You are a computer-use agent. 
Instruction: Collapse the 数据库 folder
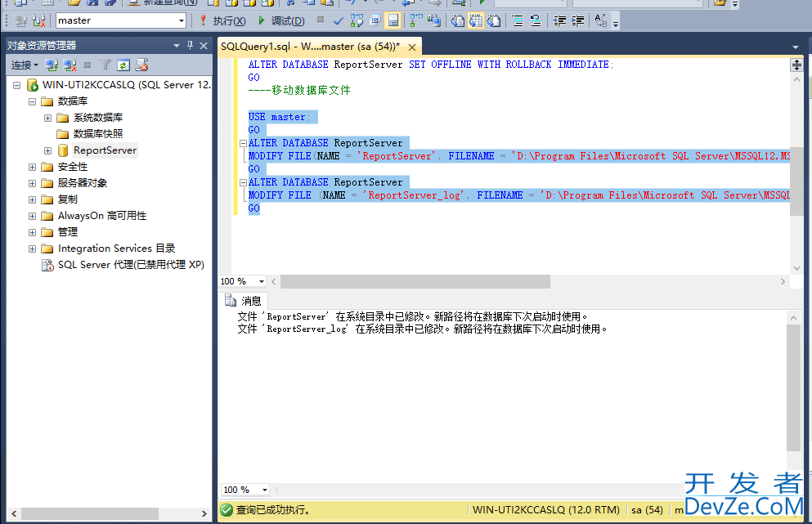click(x=32, y=101)
